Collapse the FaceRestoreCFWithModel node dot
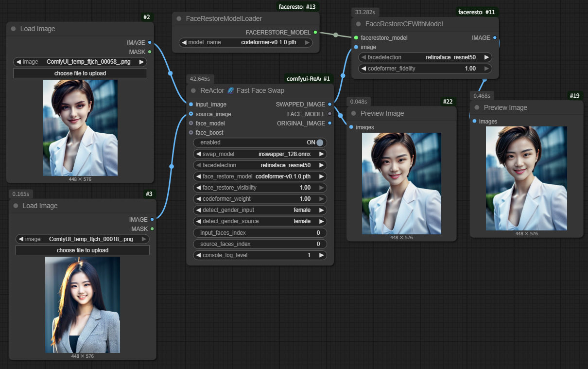Image resolution: width=588 pixels, height=369 pixels. (358, 24)
